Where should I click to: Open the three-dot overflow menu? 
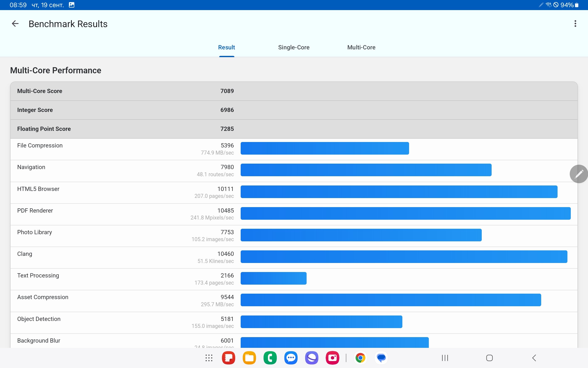click(x=575, y=24)
